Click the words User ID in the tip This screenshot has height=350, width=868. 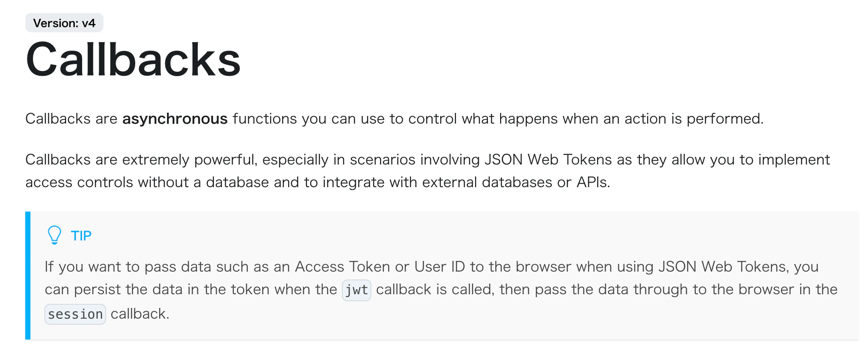(440, 266)
